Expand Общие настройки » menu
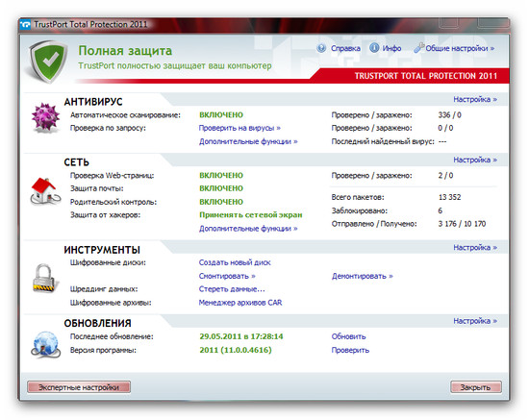The height and width of the screenshot is (420, 529). pyautogui.click(x=460, y=48)
